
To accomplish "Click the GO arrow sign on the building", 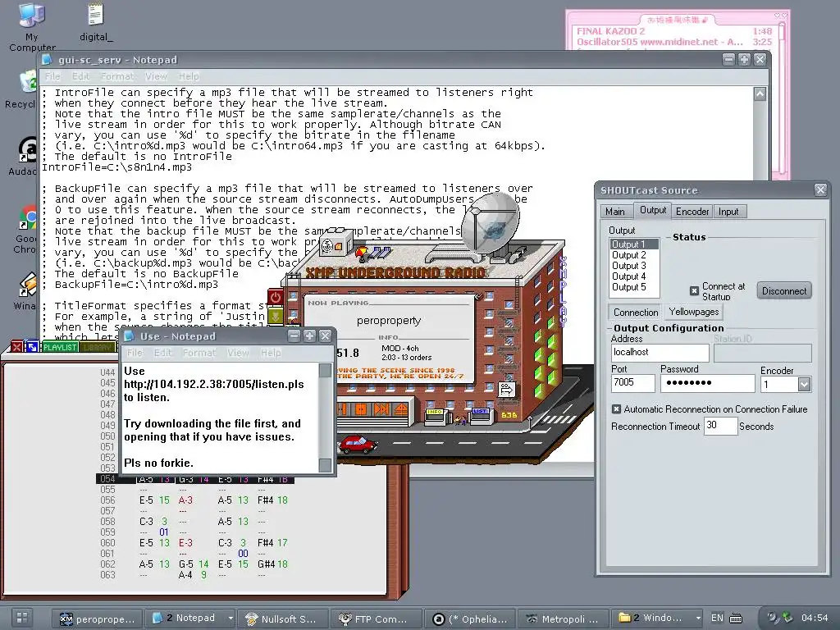I will click(x=506, y=390).
